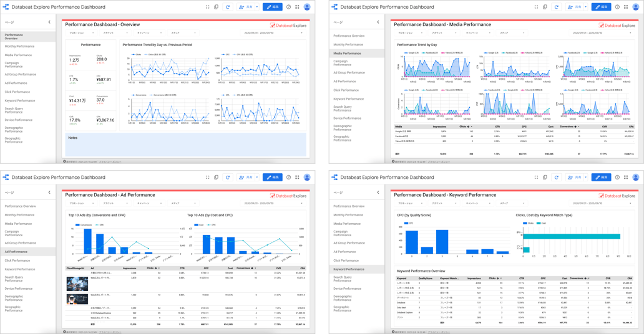644x334 pixels.
Task: Expand share options arrow in Media Performance window
Action: (586, 7)
